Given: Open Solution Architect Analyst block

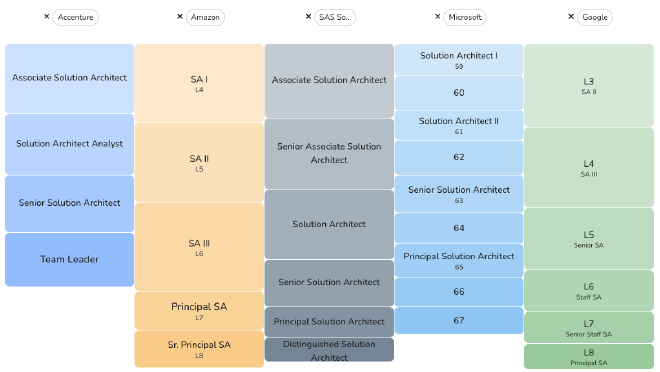Looking at the screenshot, I should (x=69, y=144).
